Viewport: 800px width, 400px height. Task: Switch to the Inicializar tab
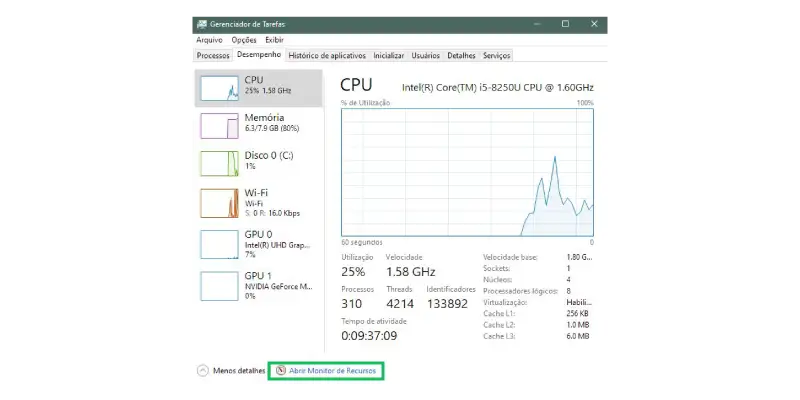[x=389, y=56]
